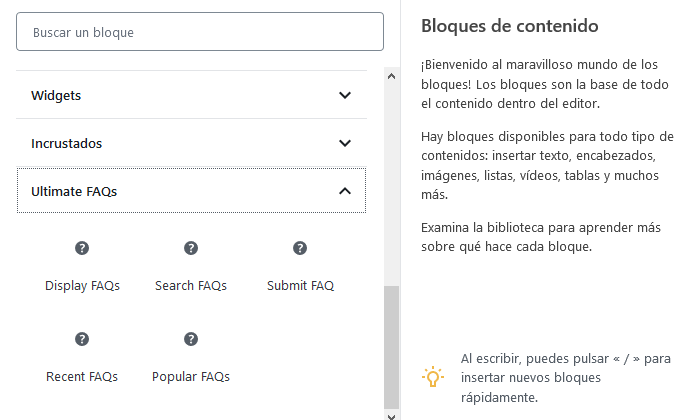Click the '¡Bienvenido al maravilloso mundo' paragraph
Viewport: 694px width, 420px height.
(545, 84)
